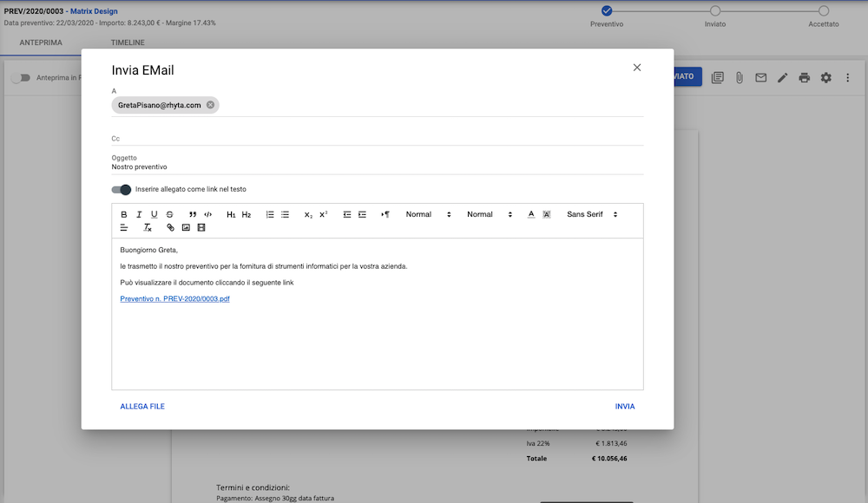Open the second Normal size dropdown

[490, 215]
